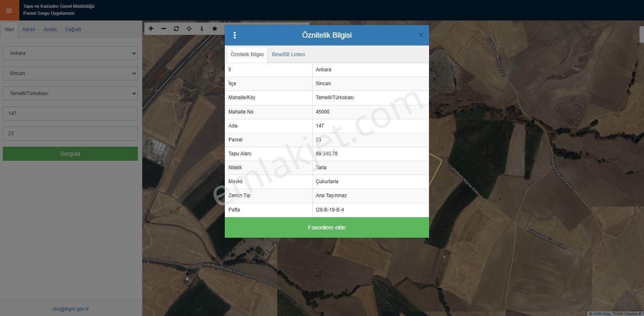Click the İl value Ankara in the table
This screenshot has height=316, width=644.
[x=323, y=70]
